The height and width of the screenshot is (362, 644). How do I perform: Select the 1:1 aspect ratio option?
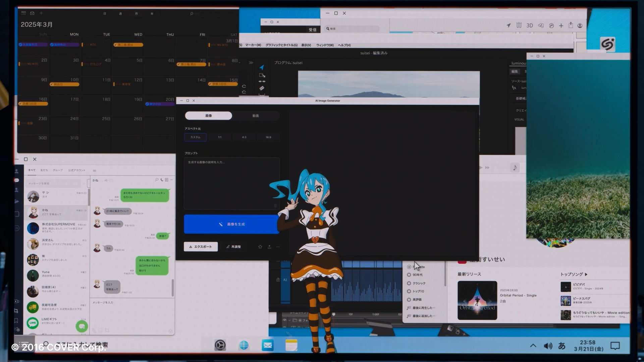coord(220,137)
